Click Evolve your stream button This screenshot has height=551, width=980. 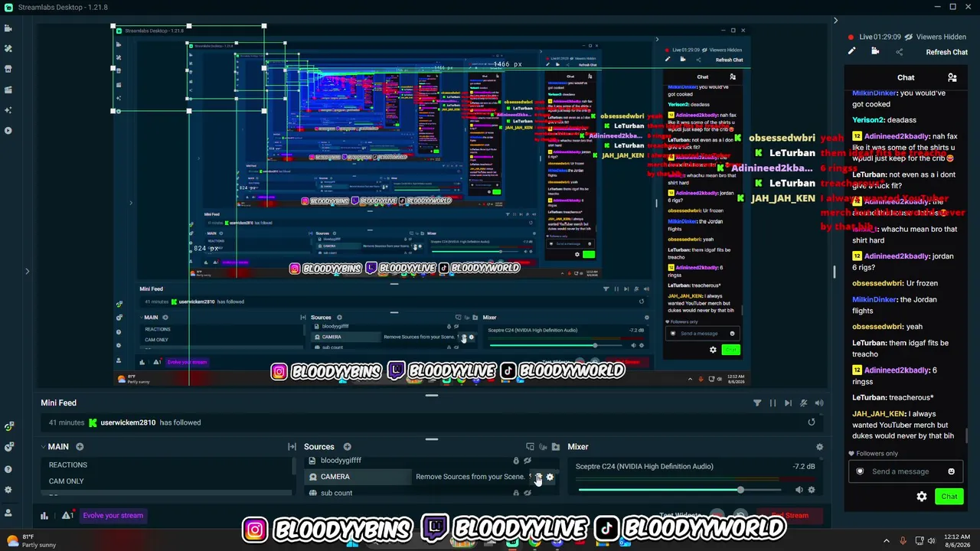pyautogui.click(x=113, y=516)
